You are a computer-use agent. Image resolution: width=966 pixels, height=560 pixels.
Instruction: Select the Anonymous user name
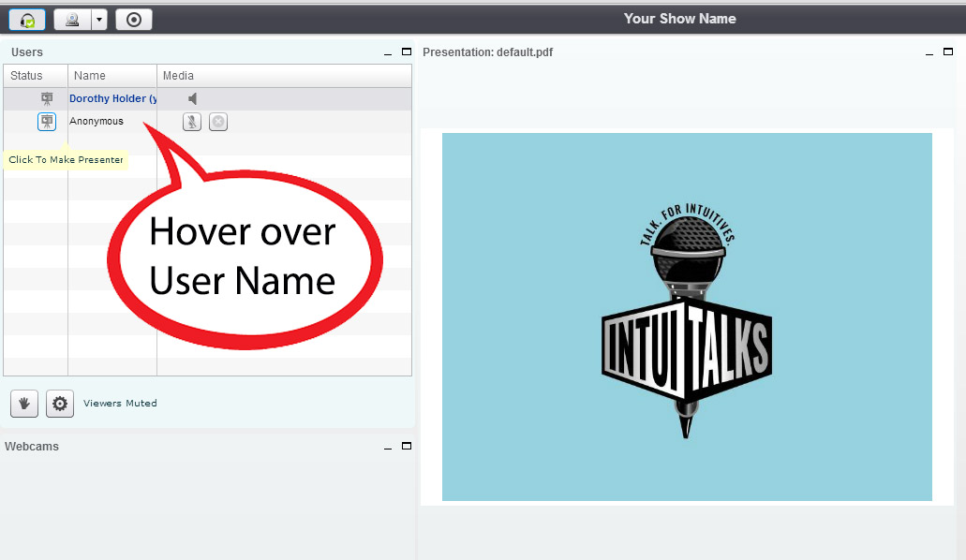97,122
